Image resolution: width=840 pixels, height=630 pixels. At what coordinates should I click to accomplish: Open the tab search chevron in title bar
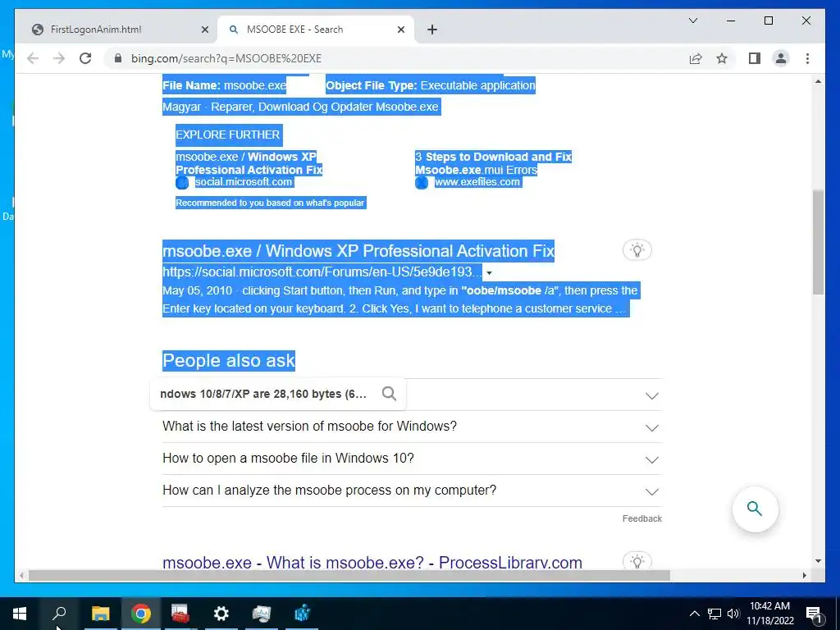click(x=692, y=21)
